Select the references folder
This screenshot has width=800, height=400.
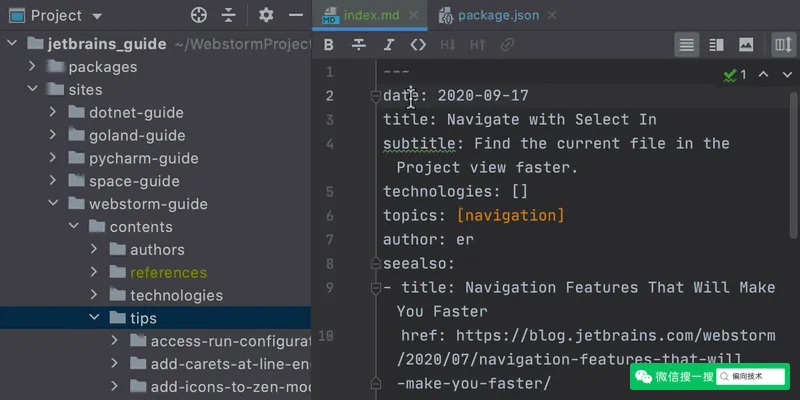tap(155, 272)
